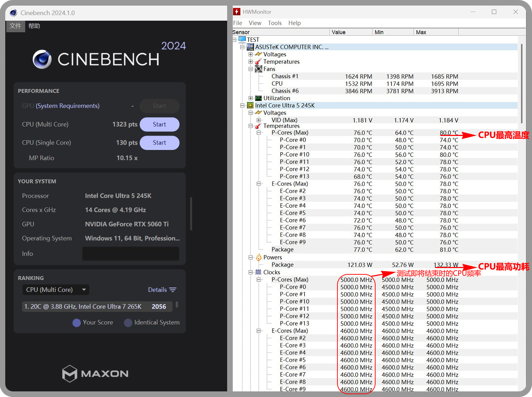The image size is (532, 397).
Task: Click the Clocks waveform icon
Action: [x=259, y=272]
